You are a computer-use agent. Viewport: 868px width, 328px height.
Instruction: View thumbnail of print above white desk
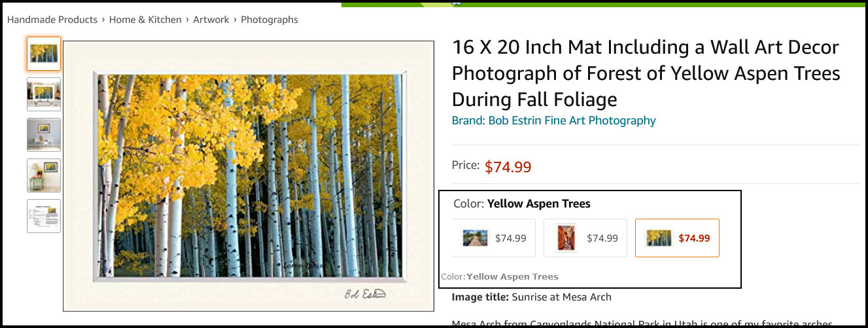point(44,135)
